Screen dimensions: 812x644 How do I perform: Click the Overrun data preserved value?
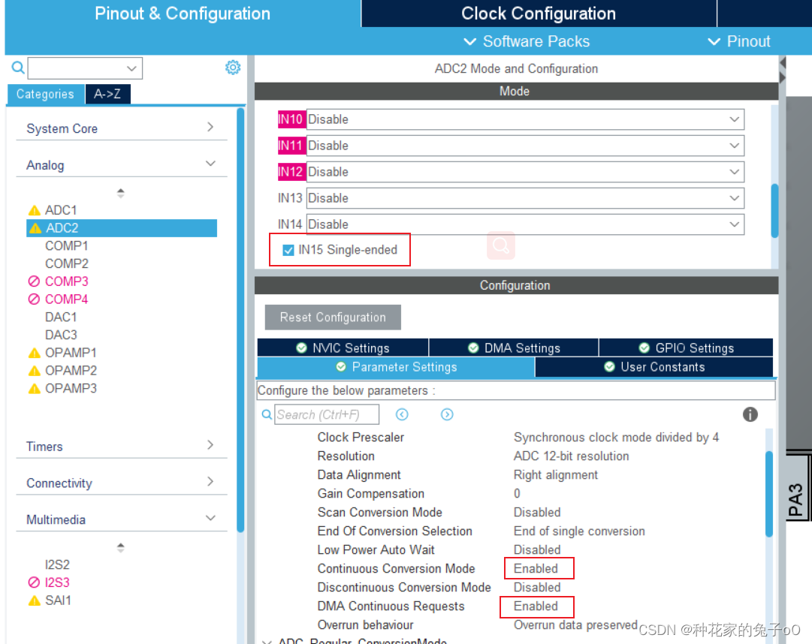tap(575, 625)
